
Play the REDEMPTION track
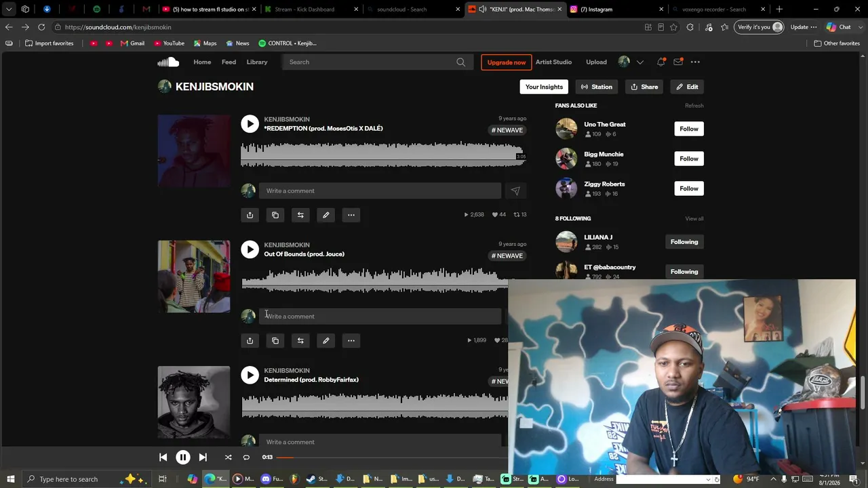pyautogui.click(x=250, y=123)
